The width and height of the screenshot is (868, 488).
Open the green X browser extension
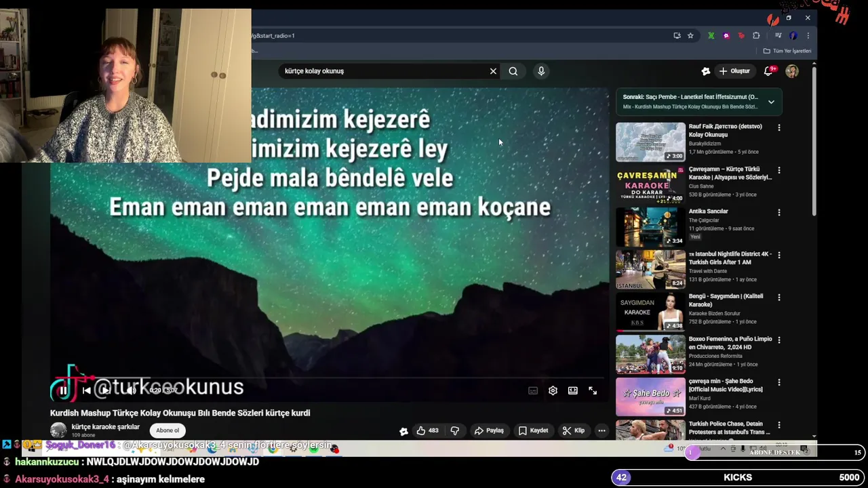click(711, 36)
